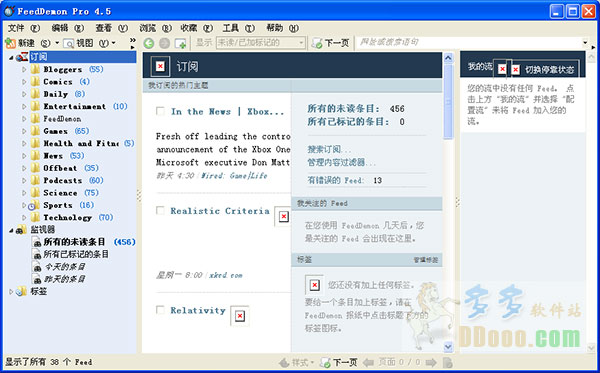
Task: Click the address or search input field
Action: point(470,42)
